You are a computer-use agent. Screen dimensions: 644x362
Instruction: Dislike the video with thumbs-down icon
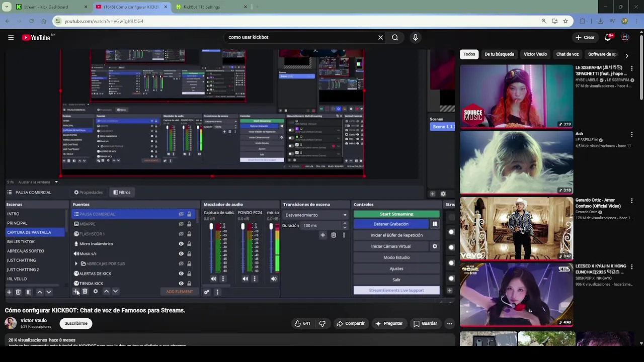click(x=323, y=323)
